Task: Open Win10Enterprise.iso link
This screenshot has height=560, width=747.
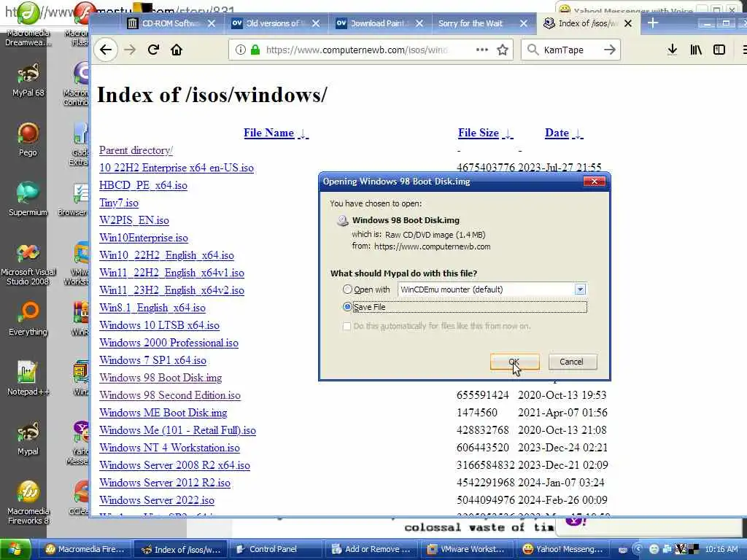Action: [144, 238]
